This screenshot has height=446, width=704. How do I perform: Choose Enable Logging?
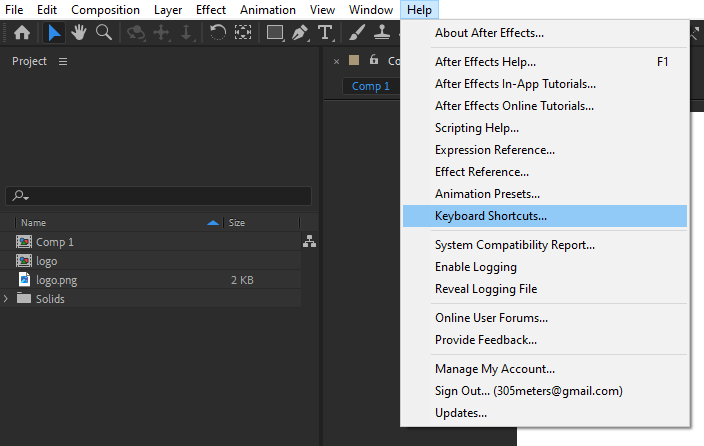point(545,267)
